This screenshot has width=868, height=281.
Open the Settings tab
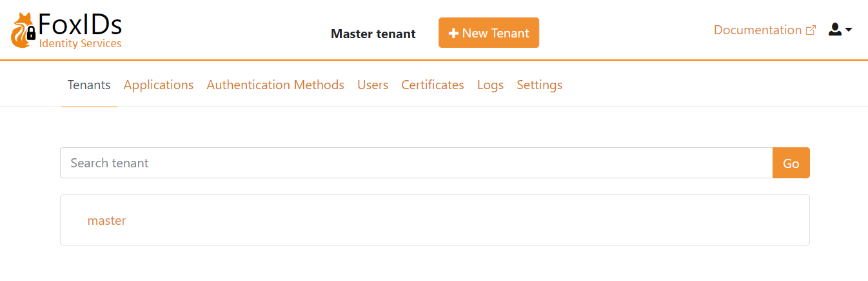(539, 85)
